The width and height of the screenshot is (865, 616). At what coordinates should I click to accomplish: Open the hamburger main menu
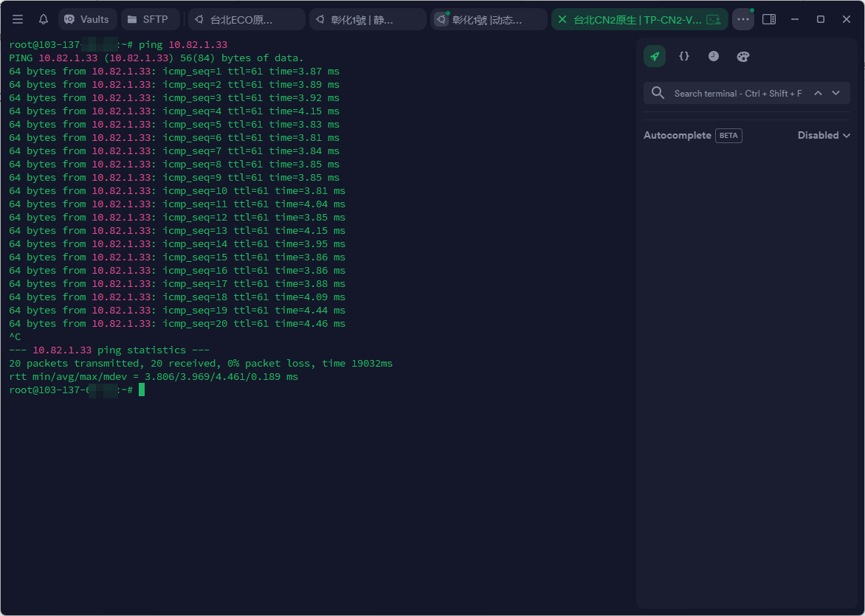click(x=18, y=19)
